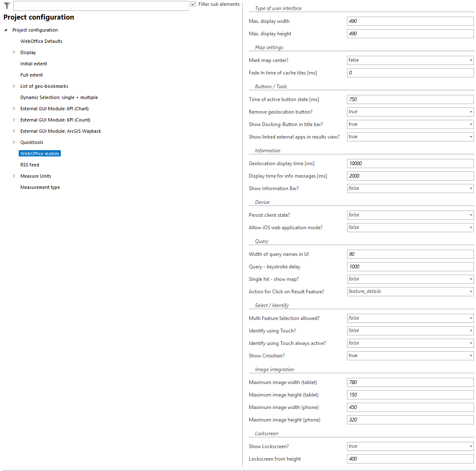Select the RSS feed tree item
476x471 pixels.
(x=30, y=165)
